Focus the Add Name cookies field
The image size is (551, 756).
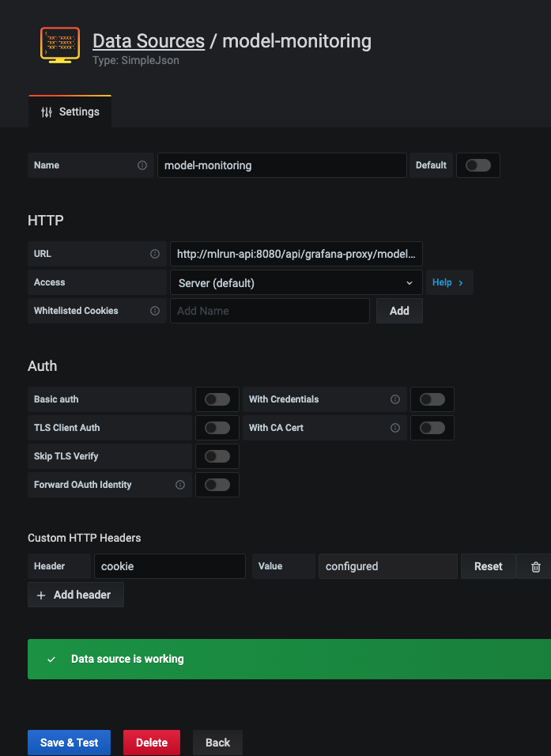(x=270, y=311)
